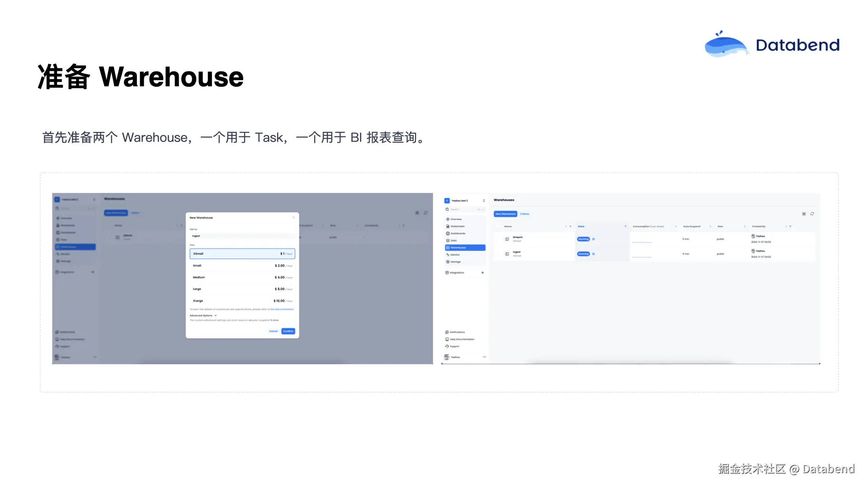
Task: Select the Medium warehouse size option
Action: [242, 277]
